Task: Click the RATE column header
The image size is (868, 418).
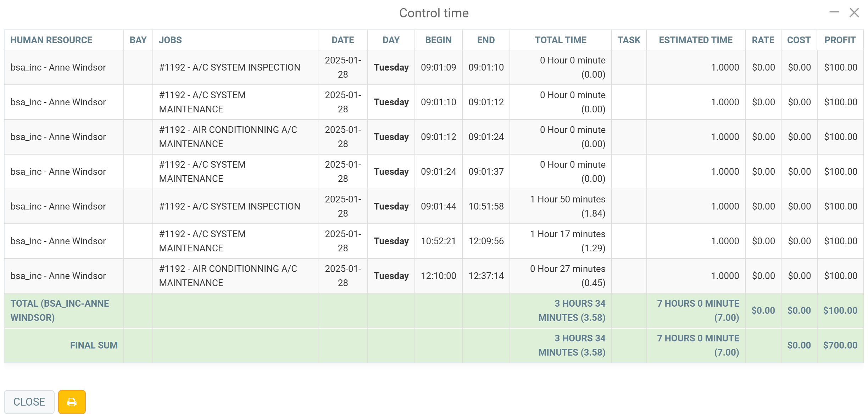Action: (x=763, y=40)
